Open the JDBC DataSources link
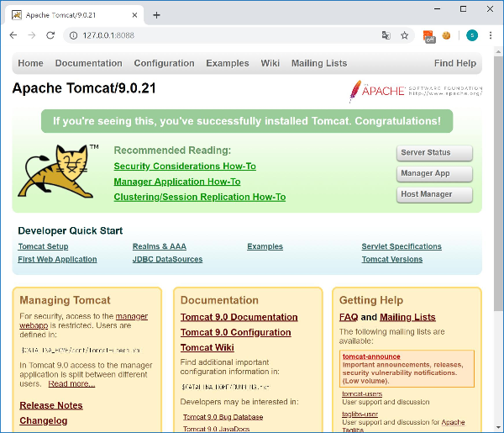This screenshot has width=504, height=433. click(167, 259)
